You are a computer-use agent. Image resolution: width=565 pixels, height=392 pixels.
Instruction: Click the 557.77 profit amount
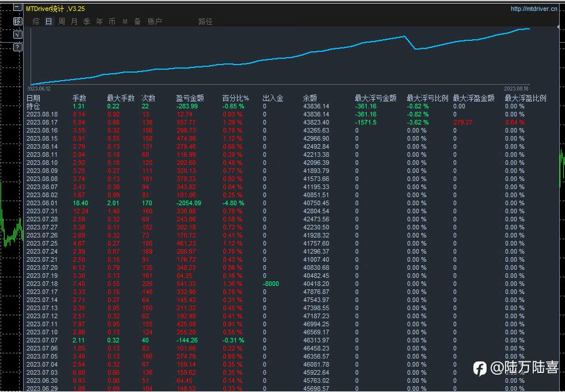click(x=186, y=122)
